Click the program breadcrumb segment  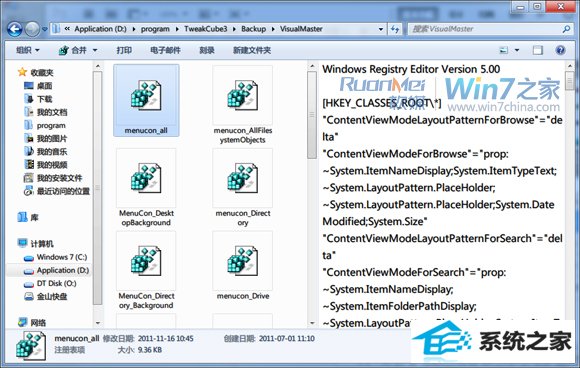(x=155, y=29)
